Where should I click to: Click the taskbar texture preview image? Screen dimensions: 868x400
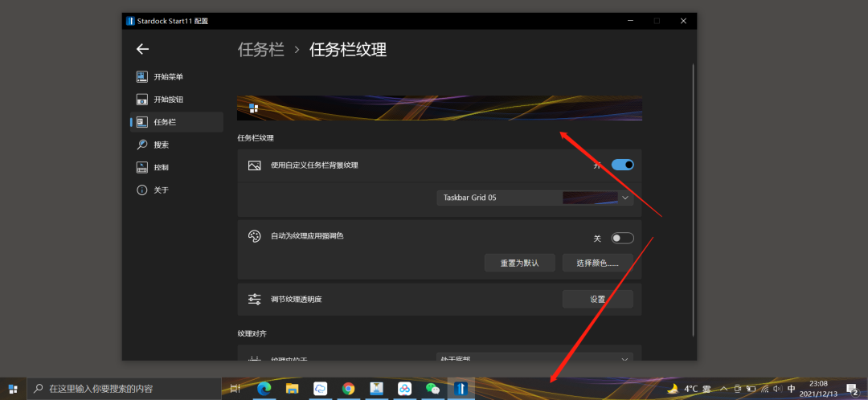tap(440, 108)
